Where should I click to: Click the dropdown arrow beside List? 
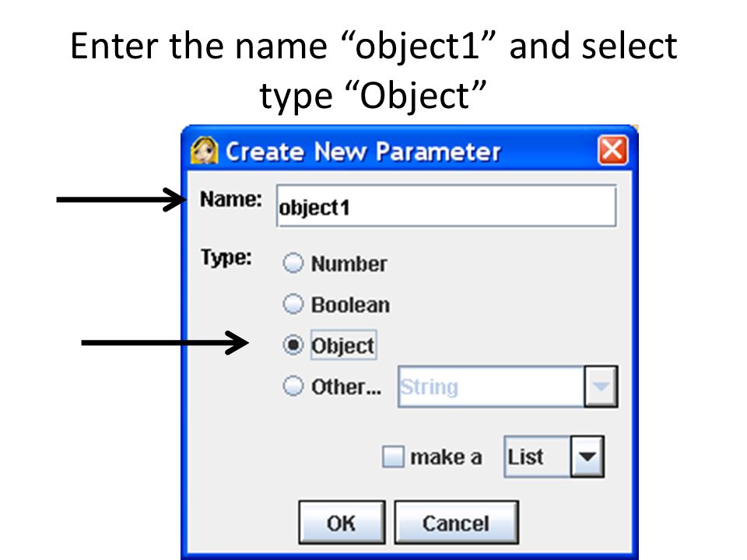click(587, 457)
